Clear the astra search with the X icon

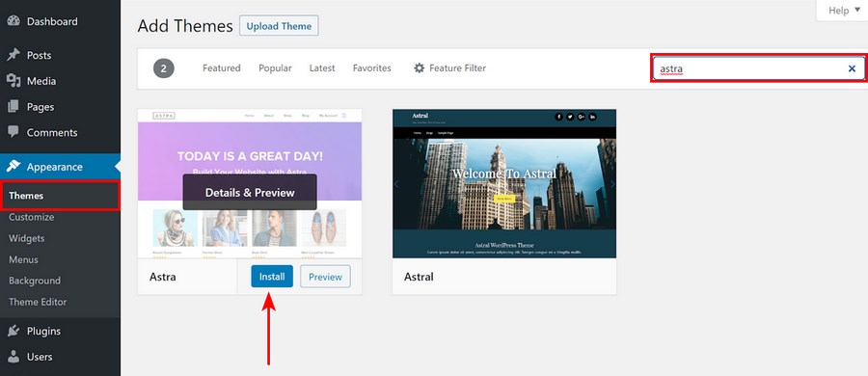coord(852,68)
